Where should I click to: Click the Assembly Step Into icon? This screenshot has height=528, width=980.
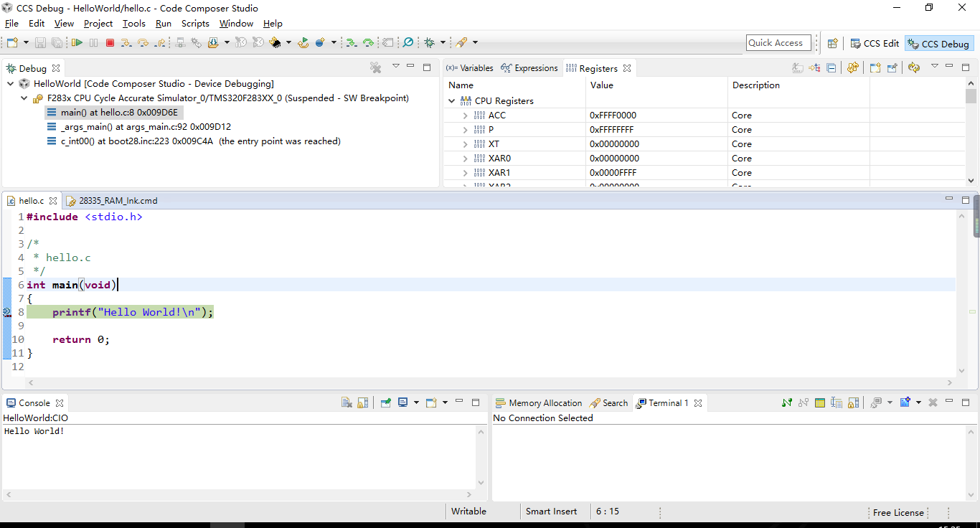[352, 43]
